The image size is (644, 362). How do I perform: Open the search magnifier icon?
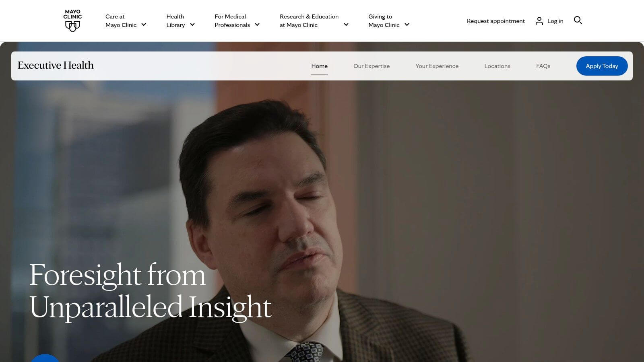578,20
